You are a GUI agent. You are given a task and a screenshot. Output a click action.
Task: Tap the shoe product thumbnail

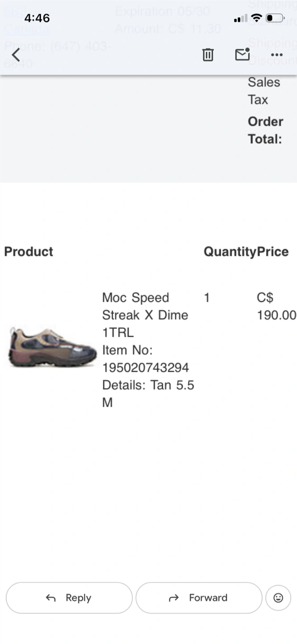[x=53, y=347]
